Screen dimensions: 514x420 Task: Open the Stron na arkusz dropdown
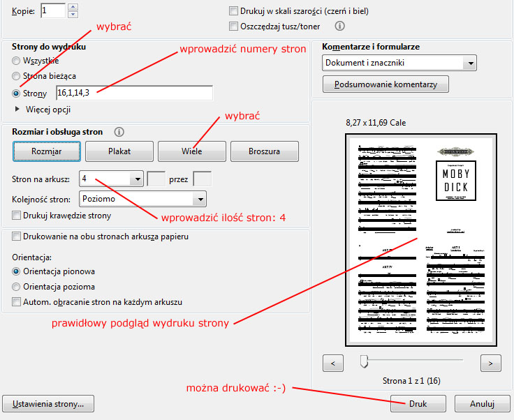pyautogui.click(x=111, y=179)
